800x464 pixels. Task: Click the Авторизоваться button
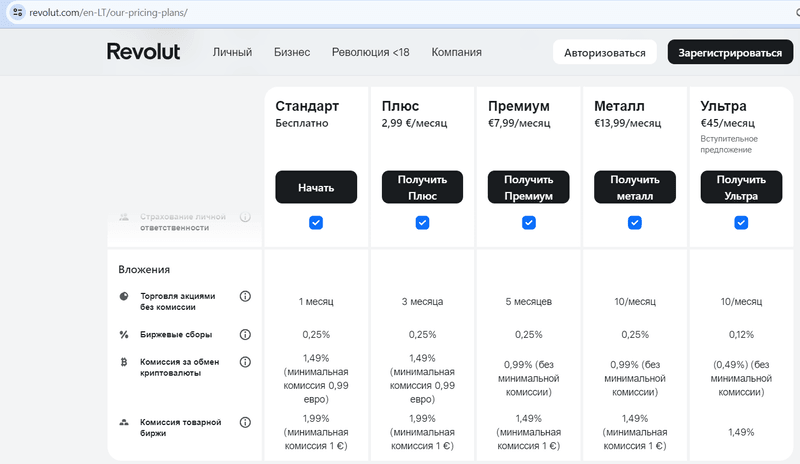point(605,52)
